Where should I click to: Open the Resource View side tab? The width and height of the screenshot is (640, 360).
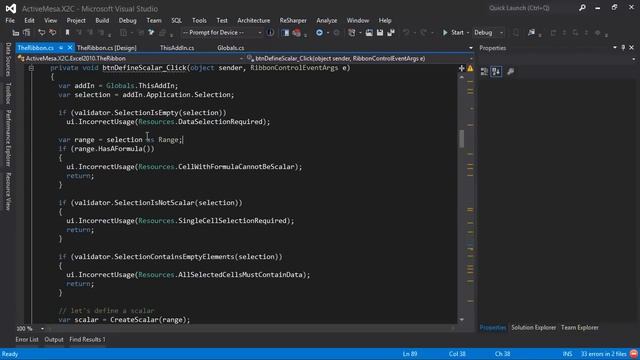(x=8, y=191)
